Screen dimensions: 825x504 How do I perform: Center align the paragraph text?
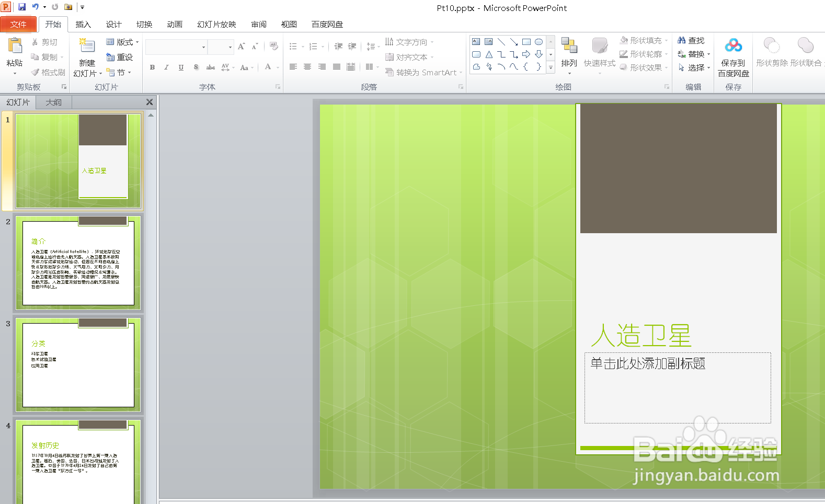(x=307, y=67)
